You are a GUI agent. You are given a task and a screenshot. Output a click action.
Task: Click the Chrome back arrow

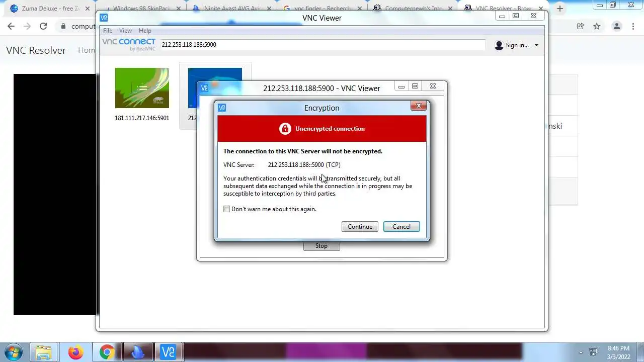11,26
